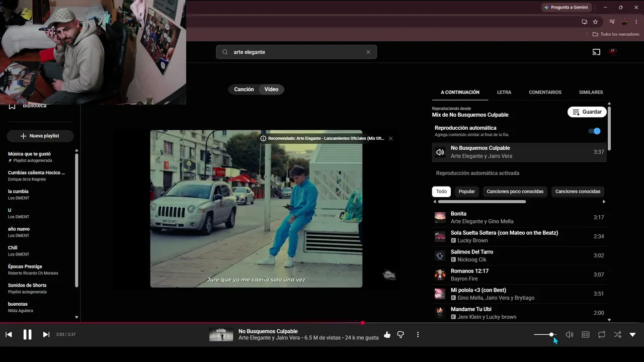Screen dimensions: 644x362
Task: Open the Chrome three-dot menu
Action: pos(636,22)
